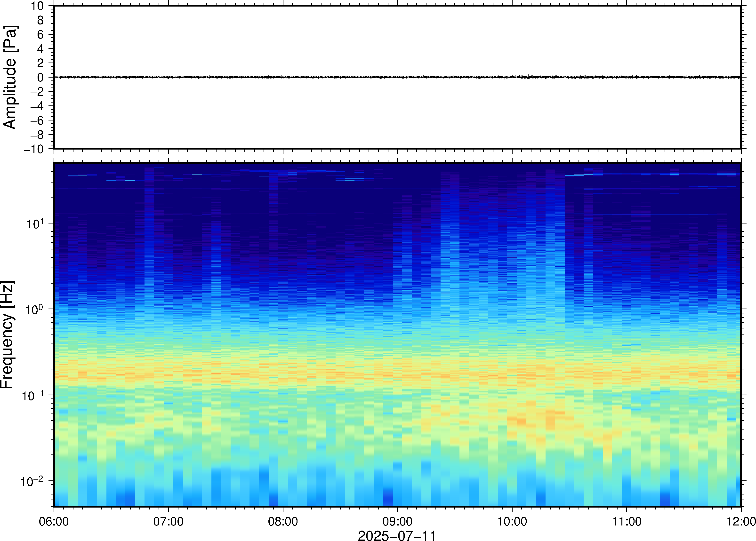Click amplitude tick label -6
The width and height of the screenshot is (756, 541).
click(x=37, y=120)
